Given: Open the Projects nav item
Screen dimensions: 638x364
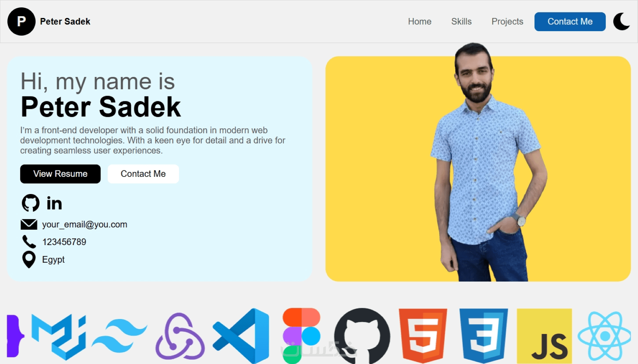Looking at the screenshot, I should pos(507,21).
